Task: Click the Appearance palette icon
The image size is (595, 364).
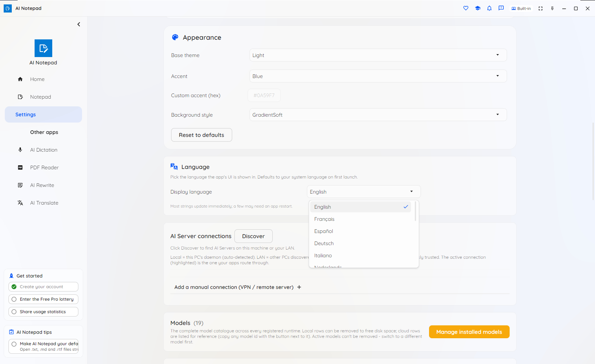Action: (x=175, y=37)
